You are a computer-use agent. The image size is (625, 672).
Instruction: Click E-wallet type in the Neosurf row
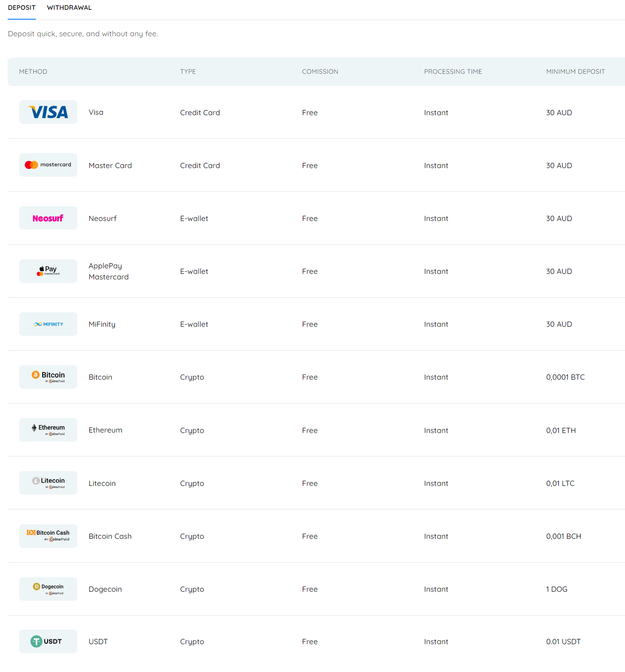point(194,218)
